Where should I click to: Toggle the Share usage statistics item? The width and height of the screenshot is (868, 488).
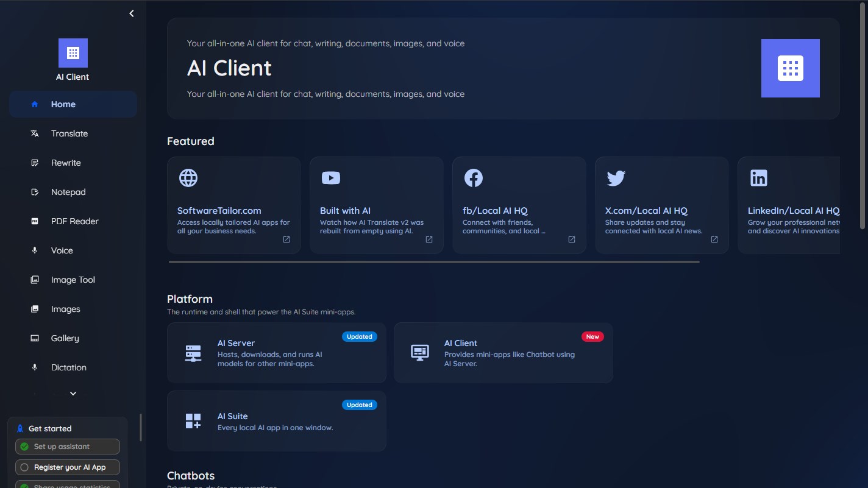[x=68, y=484]
